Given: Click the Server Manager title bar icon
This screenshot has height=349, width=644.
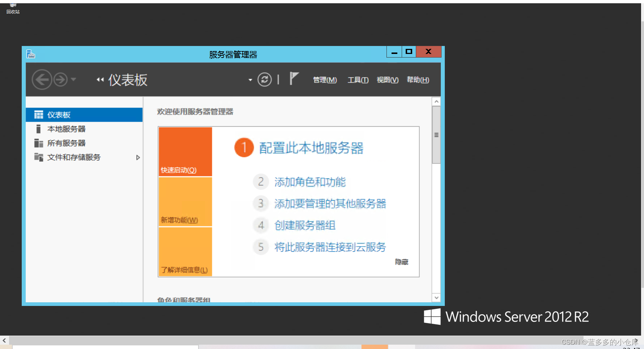Looking at the screenshot, I should click(31, 54).
